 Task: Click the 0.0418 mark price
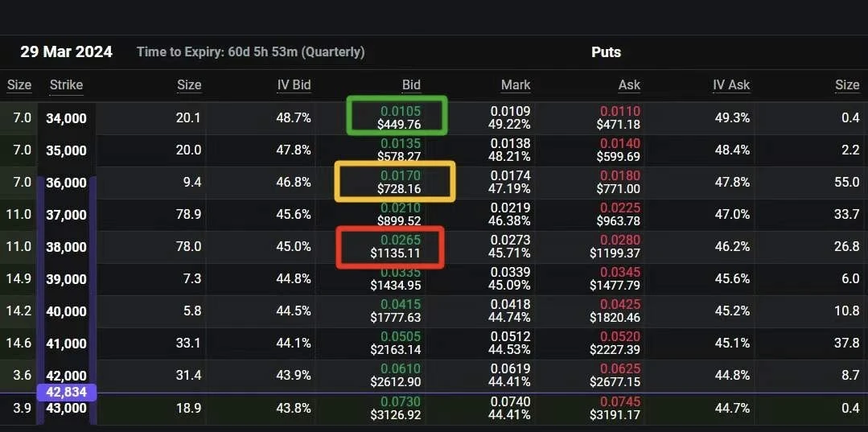(511, 305)
